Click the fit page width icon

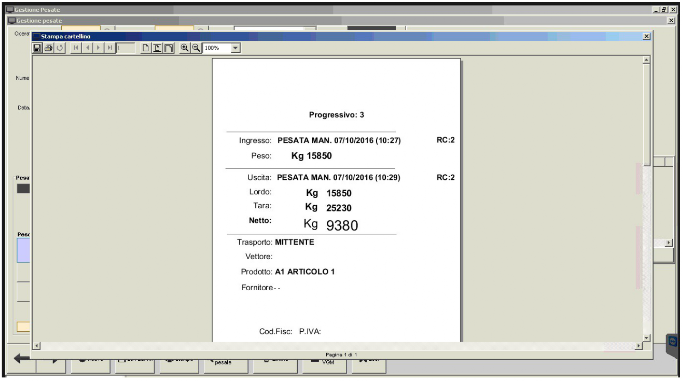[157, 48]
